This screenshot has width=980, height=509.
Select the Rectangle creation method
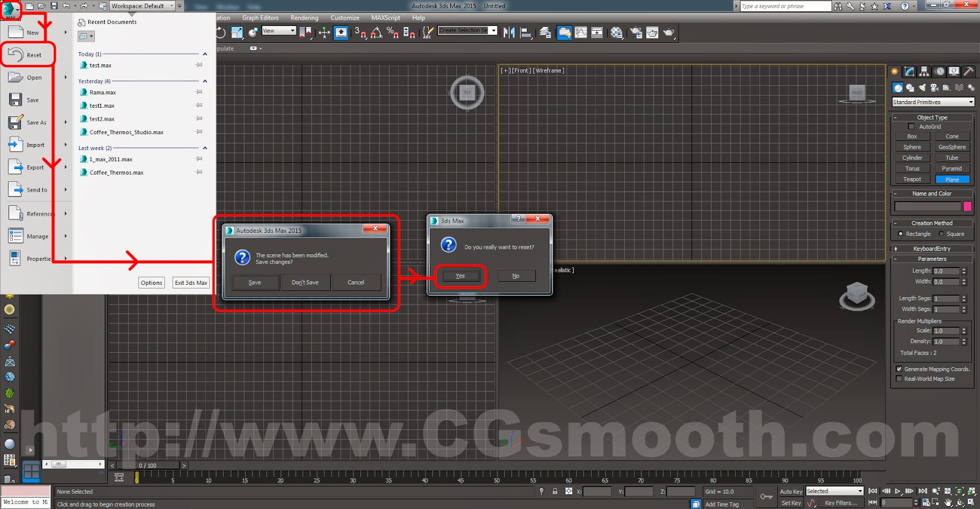pyautogui.click(x=900, y=234)
